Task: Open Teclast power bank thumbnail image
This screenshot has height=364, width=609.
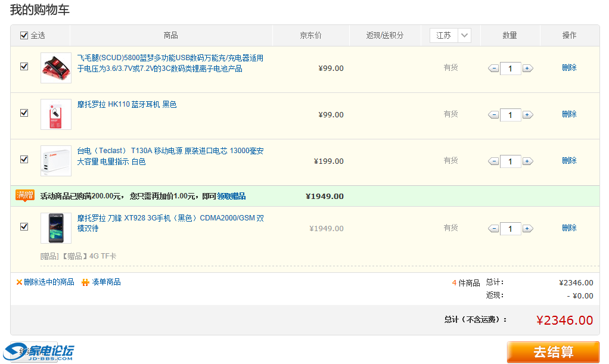Action: pyautogui.click(x=56, y=161)
